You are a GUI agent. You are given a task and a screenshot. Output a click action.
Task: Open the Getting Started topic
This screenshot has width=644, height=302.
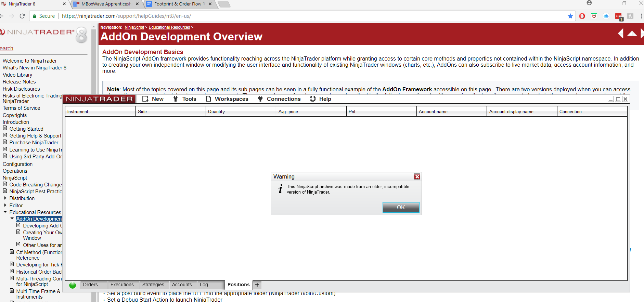point(26,129)
